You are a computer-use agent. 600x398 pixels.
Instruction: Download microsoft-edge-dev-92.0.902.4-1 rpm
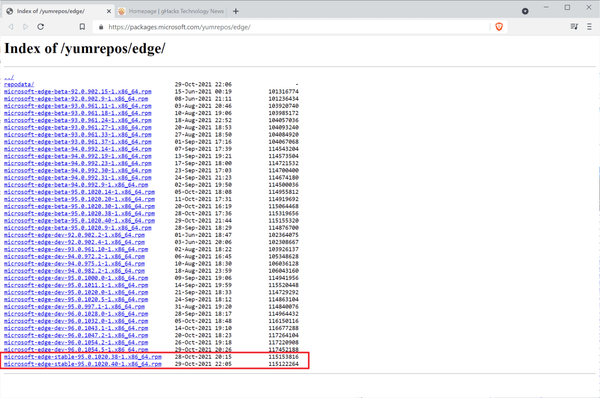[75, 242]
